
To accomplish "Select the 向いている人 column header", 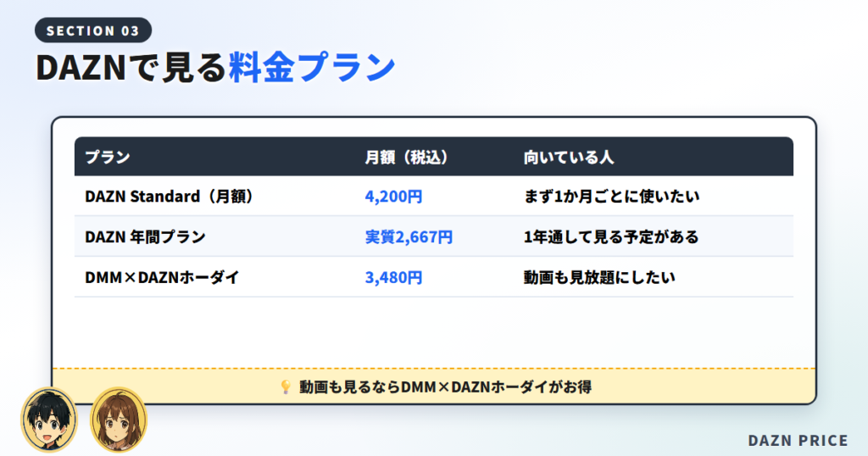I will [569, 157].
